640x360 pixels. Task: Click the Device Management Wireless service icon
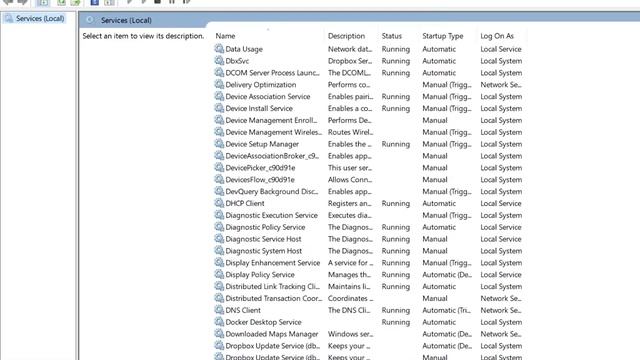pyautogui.click(x=219, y=131)
